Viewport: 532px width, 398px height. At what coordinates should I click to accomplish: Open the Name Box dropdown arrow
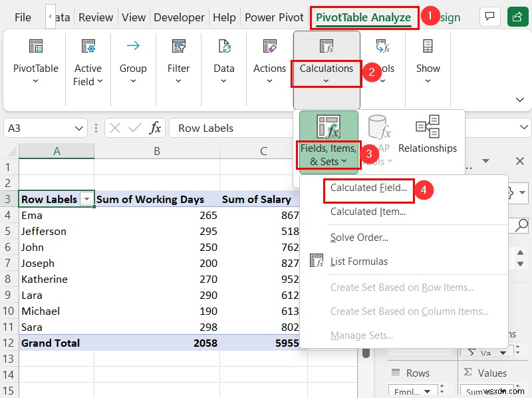tap(81, 128)
